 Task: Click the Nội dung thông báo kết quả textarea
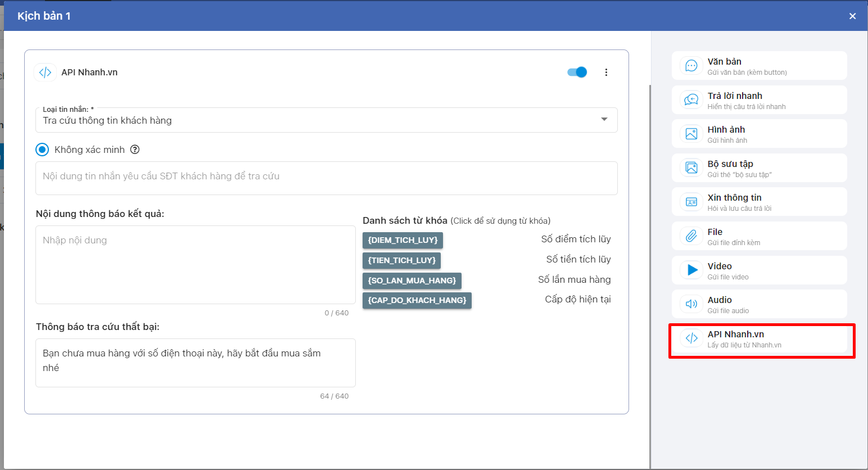click(195, 265)
